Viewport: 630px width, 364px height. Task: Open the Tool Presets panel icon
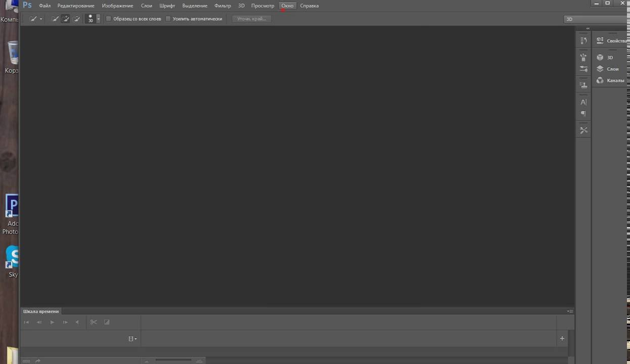[x=583, y=130]
